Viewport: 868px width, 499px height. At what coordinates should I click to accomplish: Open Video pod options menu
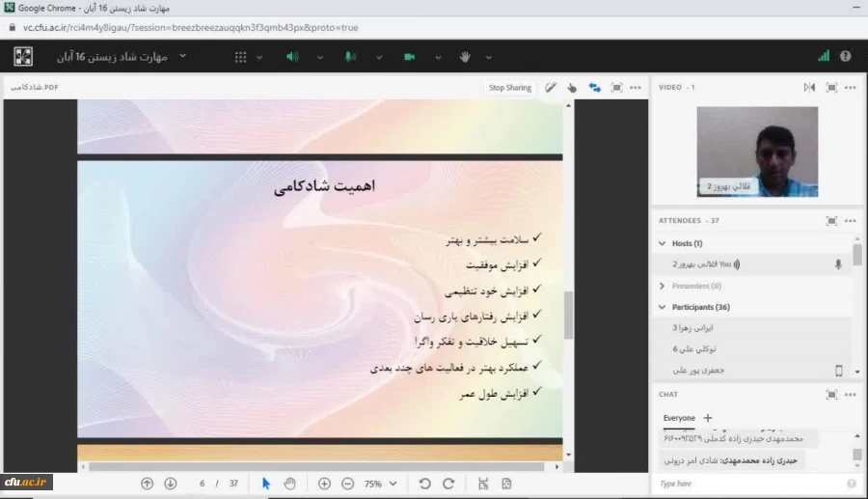coord(851,88)
